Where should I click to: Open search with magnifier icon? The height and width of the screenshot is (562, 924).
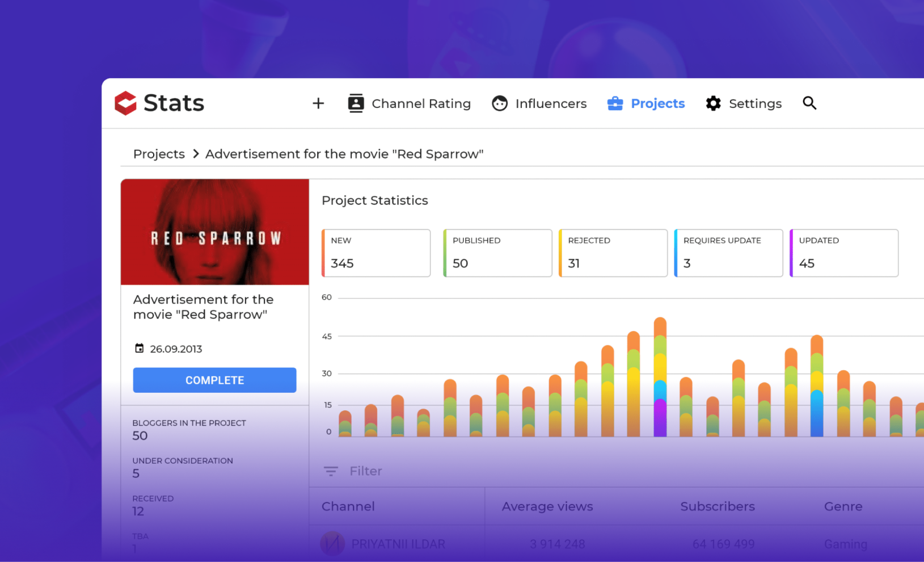(809, 103)
